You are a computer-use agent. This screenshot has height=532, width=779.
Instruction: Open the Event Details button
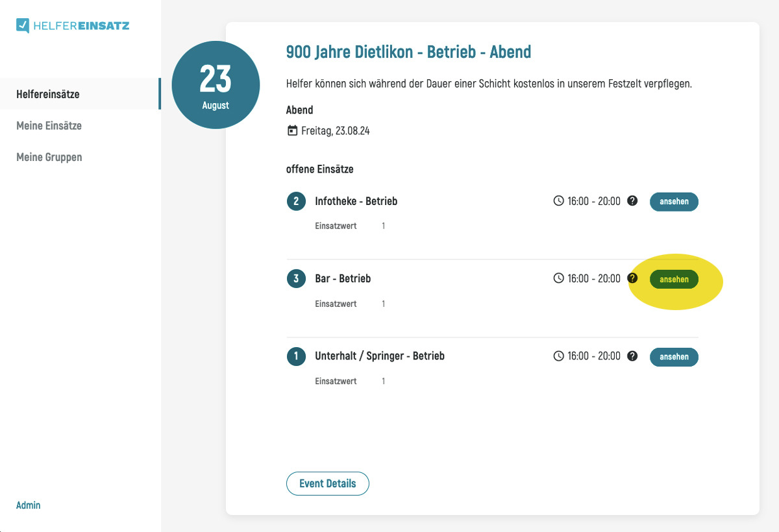click(x=328, y=484)
